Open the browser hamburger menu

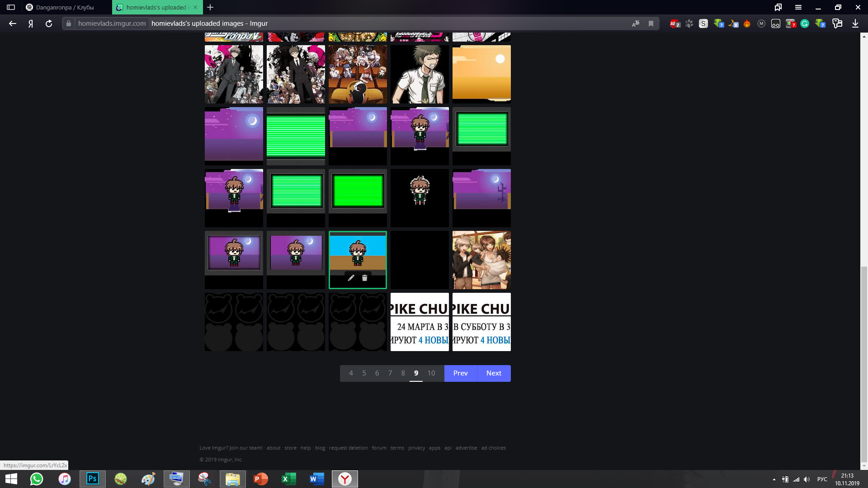click(x=798, y=7)
